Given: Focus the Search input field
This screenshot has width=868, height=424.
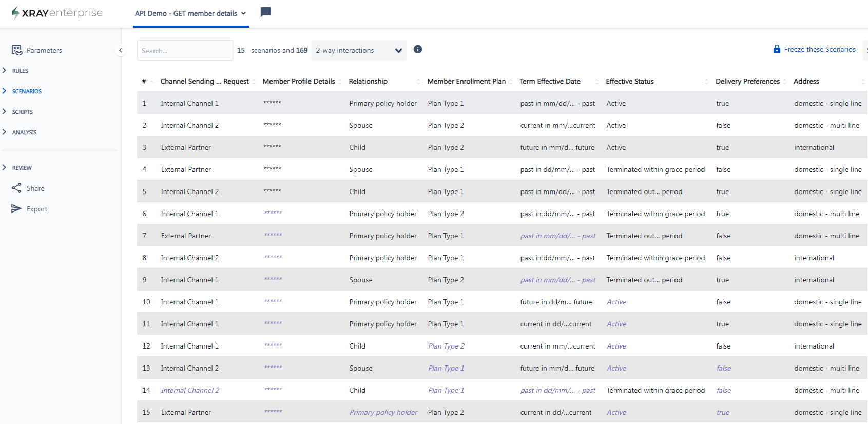Looking at the screenshot, I should 185,50.
